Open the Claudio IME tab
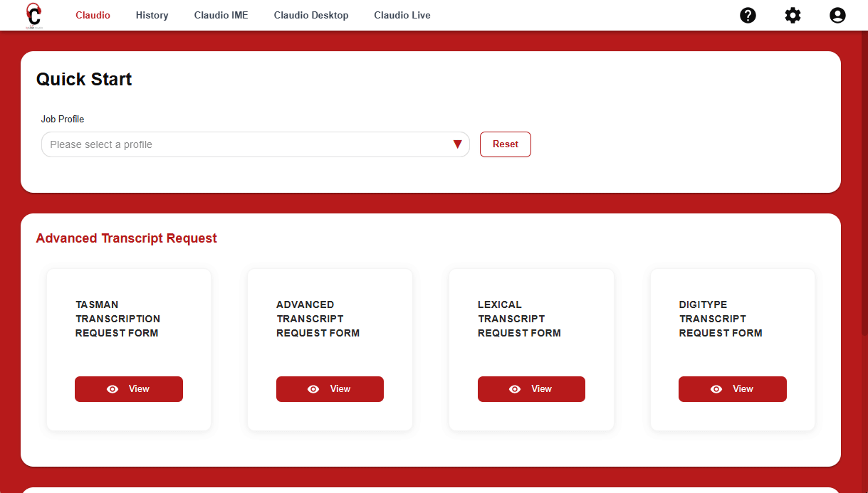 (221, 15)
